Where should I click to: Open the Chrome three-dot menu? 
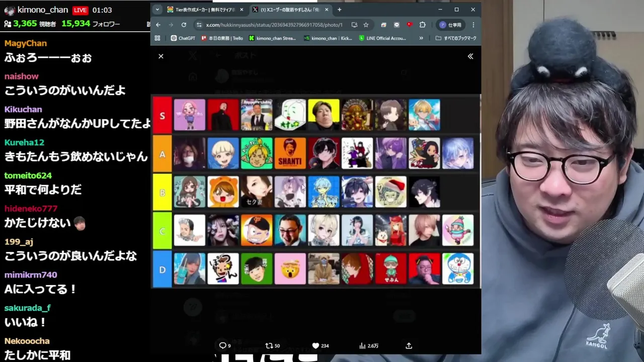pyautogui.click(x=473, y=25)
